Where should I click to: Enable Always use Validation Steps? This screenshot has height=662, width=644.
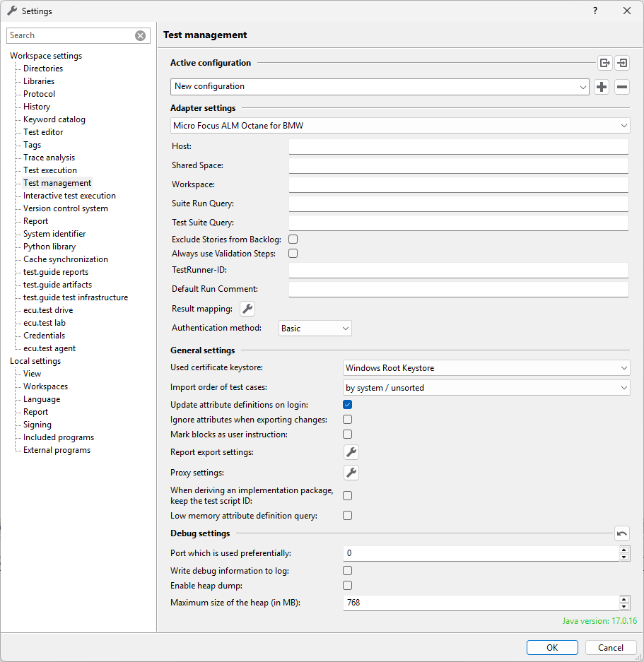[293, 254]
